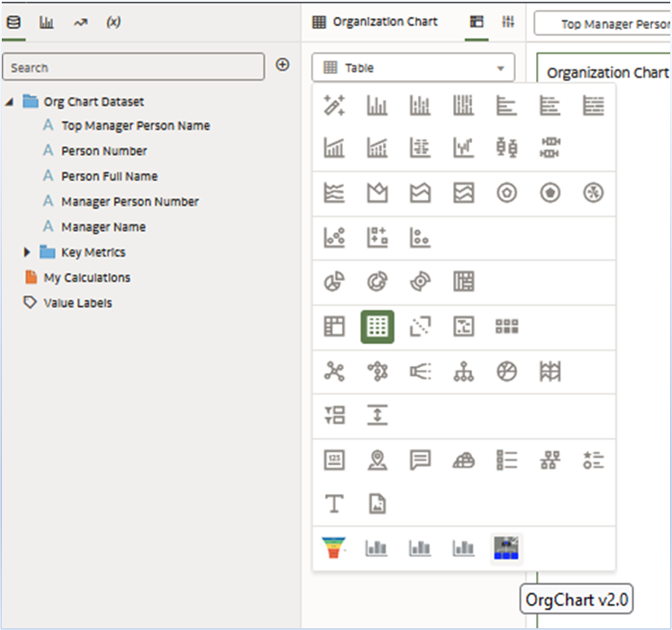Choose the scatter plot chart icon
This screenshot has height=630, width=672.
[x=334, y=238]
